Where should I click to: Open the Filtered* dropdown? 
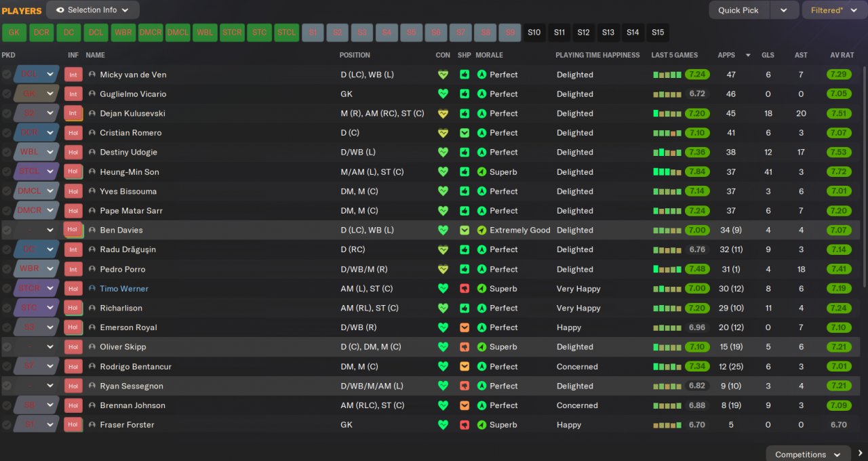[834, 10]
